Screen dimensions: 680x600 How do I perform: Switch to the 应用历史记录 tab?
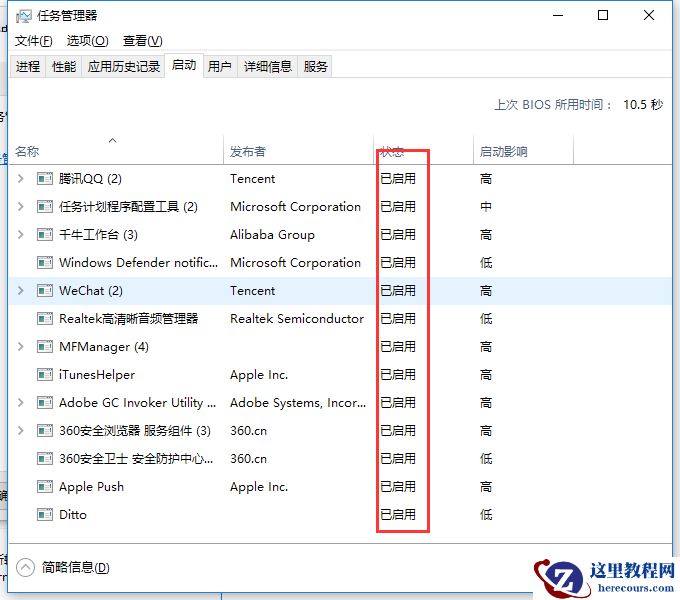pos(124,66)
